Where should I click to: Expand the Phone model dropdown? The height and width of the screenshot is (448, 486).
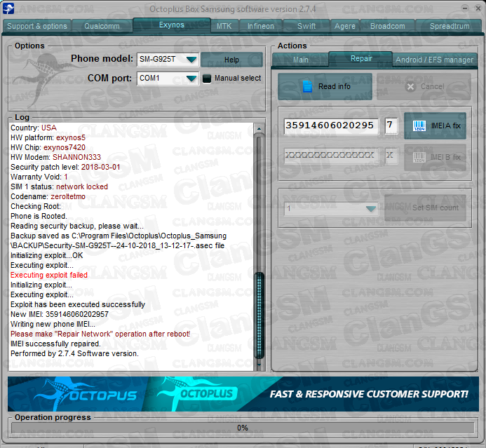[191, 59]
